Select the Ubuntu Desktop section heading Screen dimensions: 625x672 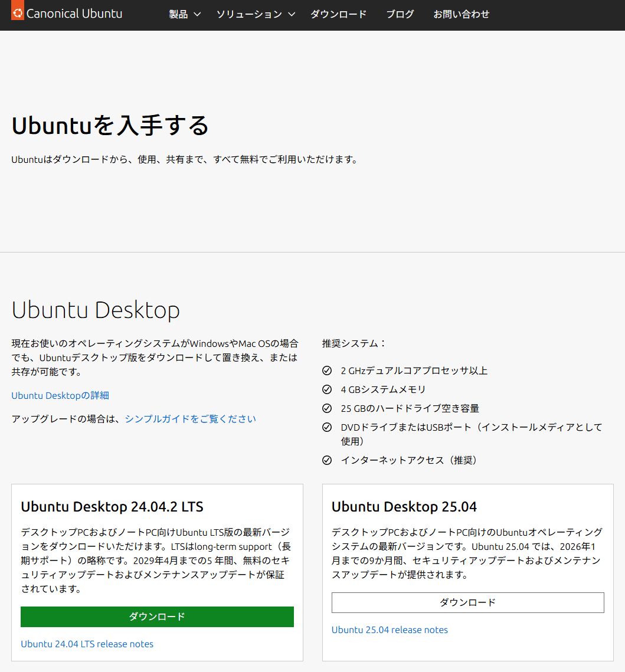point(96,310)
